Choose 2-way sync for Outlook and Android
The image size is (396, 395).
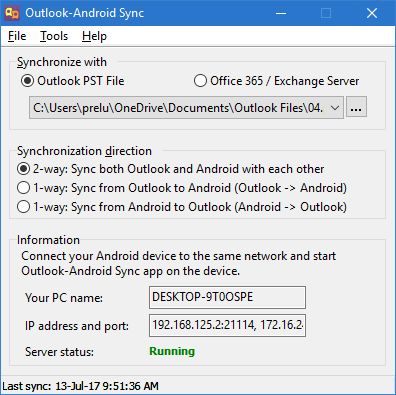pyautogui.click(x=170, y=169)
